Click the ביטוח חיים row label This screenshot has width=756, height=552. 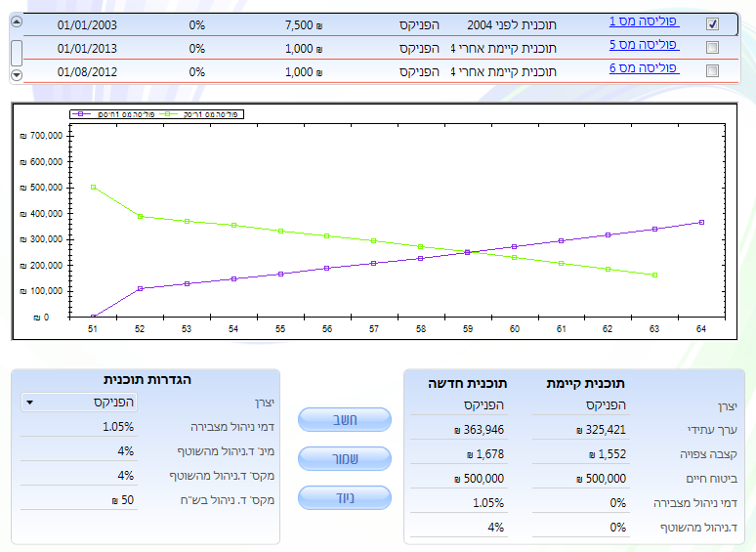pos(712,479)
